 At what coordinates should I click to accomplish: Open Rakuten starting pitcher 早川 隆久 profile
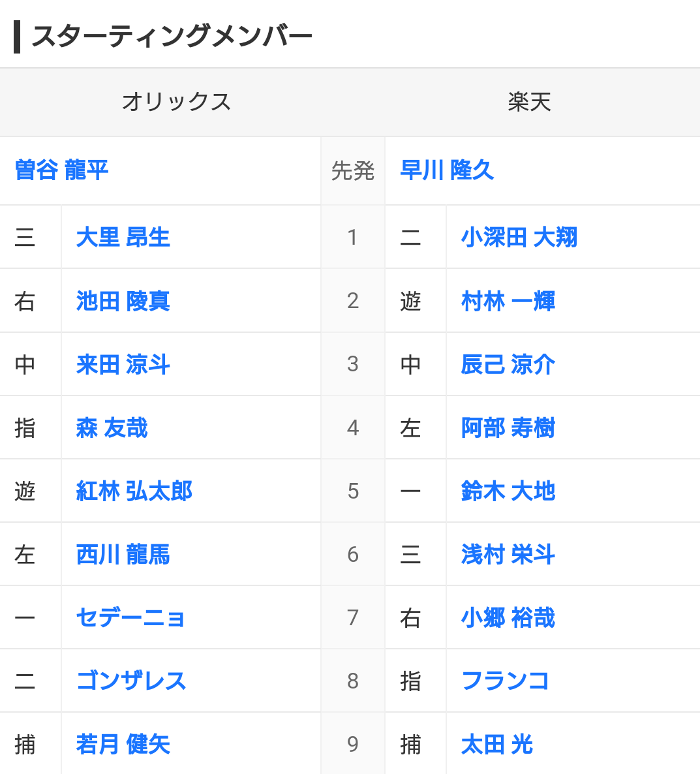(446, 170)
